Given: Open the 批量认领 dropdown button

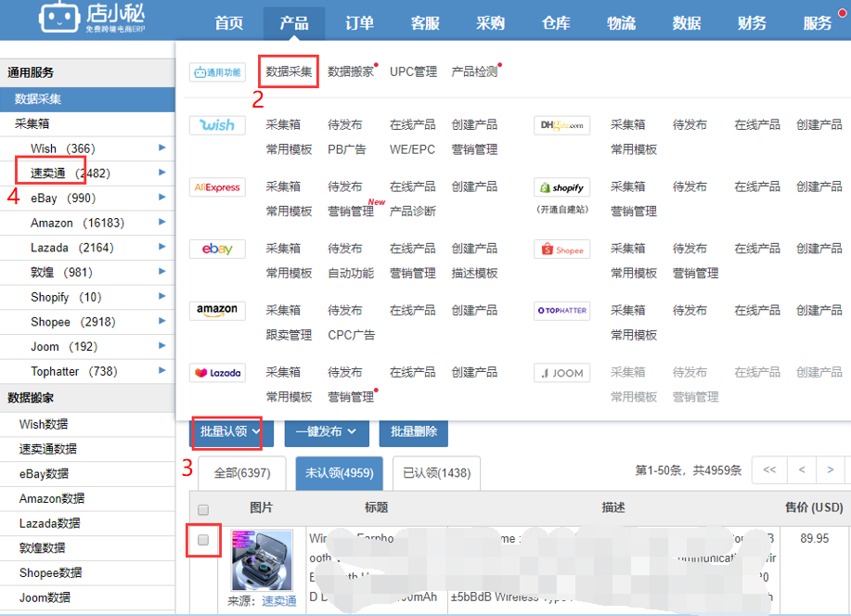Looking at the screenshot, I should [x=231, y=432].
